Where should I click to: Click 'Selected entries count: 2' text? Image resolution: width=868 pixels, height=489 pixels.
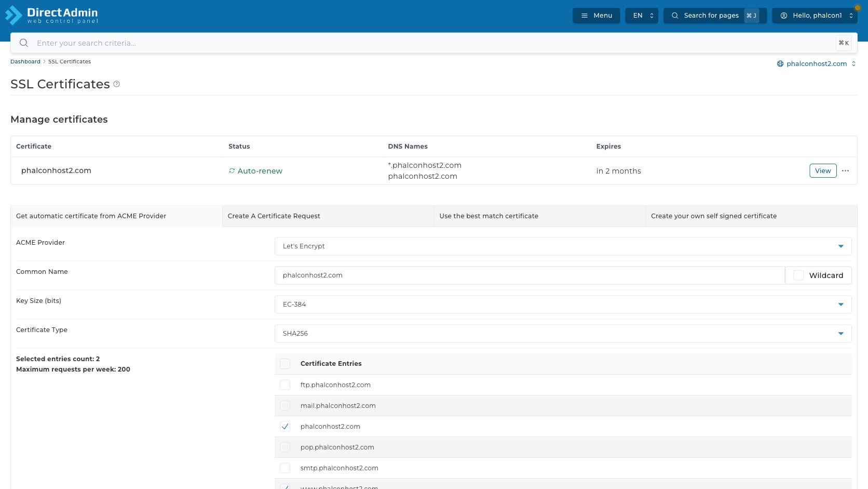point(58,359)
